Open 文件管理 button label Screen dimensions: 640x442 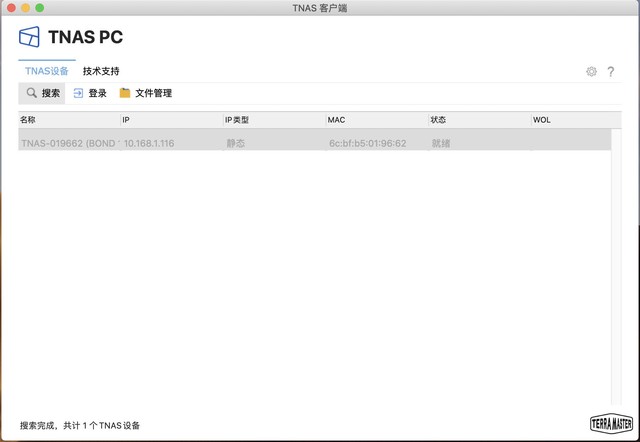click(153, 93)
